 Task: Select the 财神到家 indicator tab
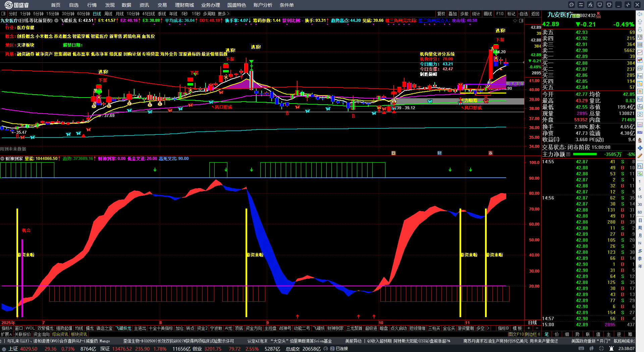(335, 328)
